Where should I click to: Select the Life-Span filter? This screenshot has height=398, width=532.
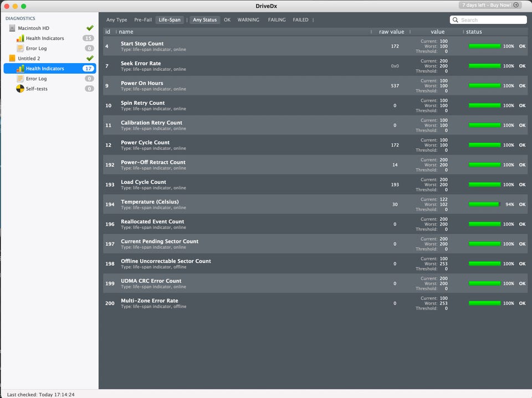[x=170, y=20]
